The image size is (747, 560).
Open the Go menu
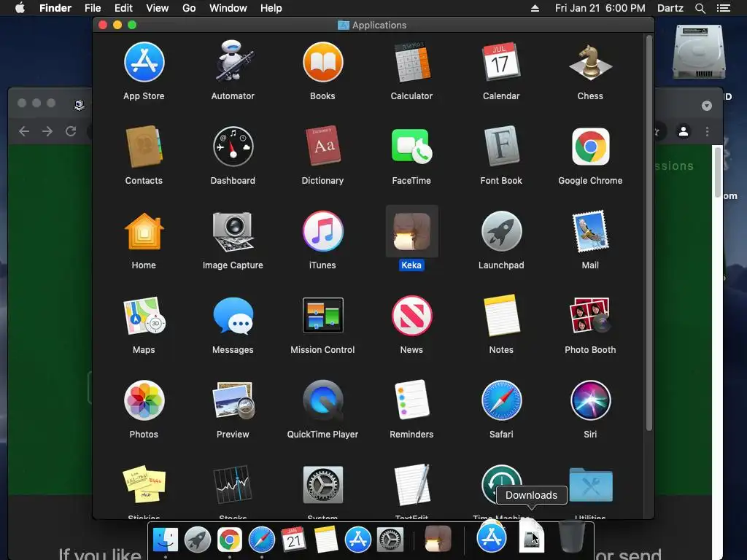tap(189, 8)
